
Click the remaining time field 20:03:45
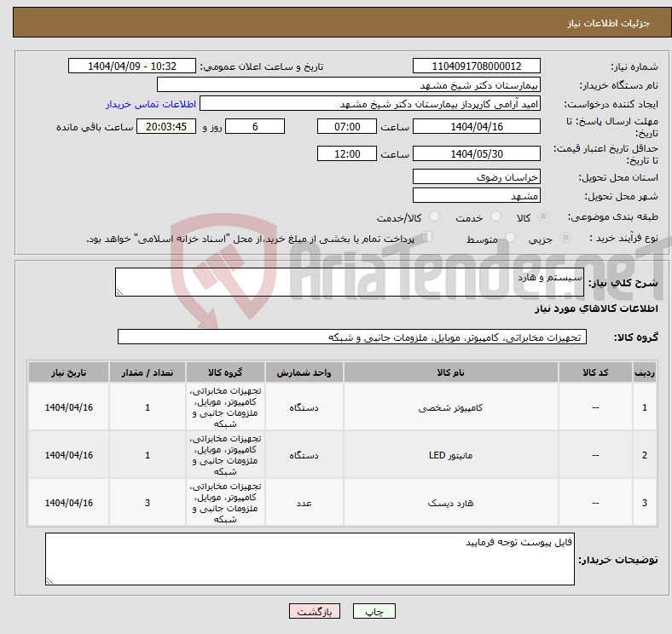pos(166,126)
